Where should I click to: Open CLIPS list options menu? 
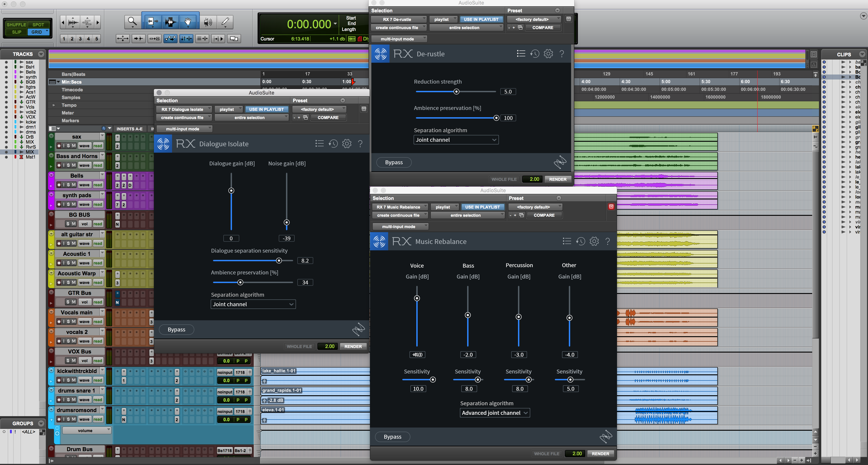[862, 54]
